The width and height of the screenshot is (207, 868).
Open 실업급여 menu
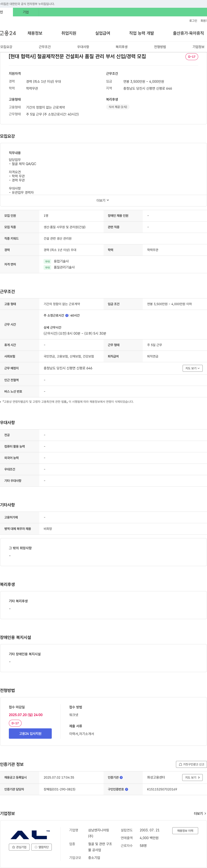[x=102, y=33]
